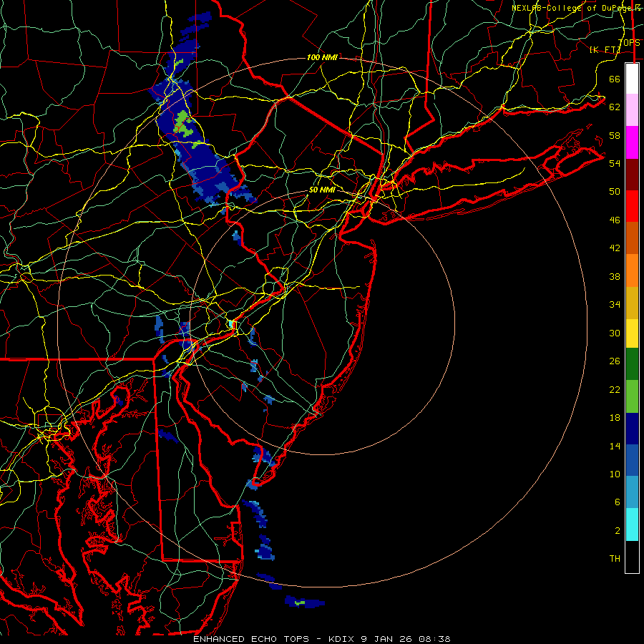Pick the navy blue legend band
Image resolution: width=644 pixels, height=644 pixels.
pos(632,429)
